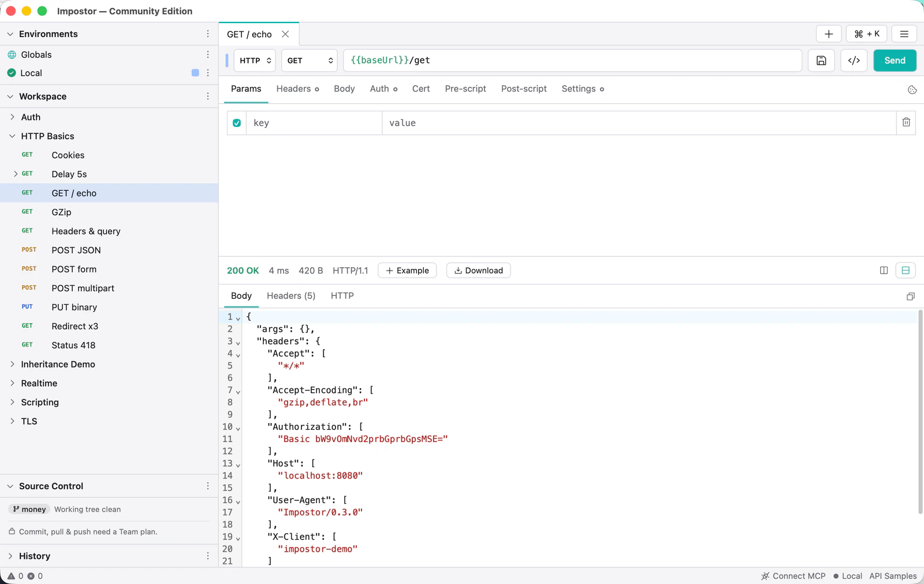Fold JSON line 3 headers block

click(x=238, y=343)
